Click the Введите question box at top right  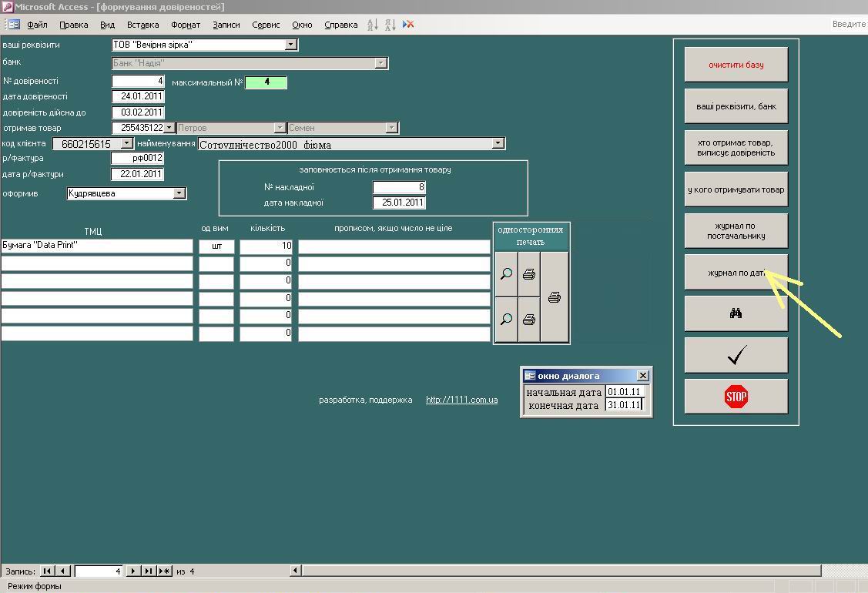point(850,25)
